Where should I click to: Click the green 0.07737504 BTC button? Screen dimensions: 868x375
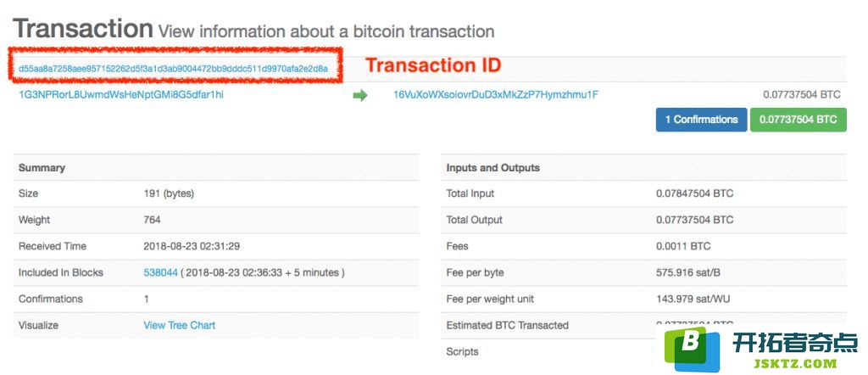[x=798, y=120]
